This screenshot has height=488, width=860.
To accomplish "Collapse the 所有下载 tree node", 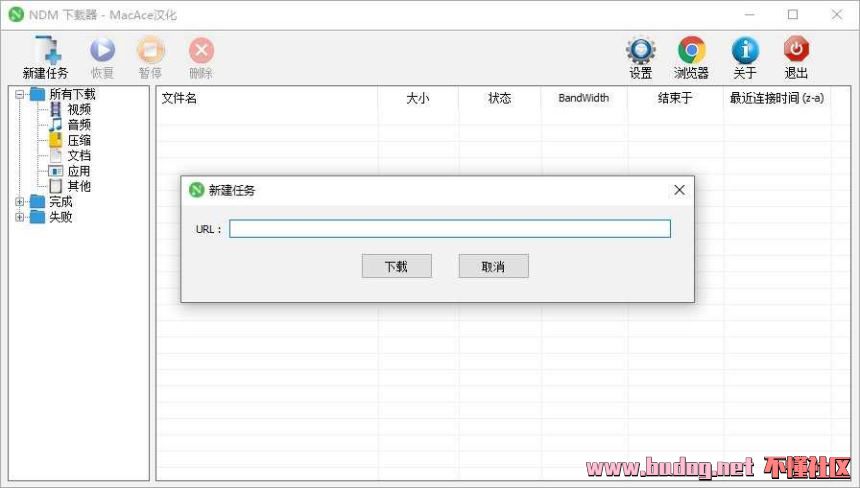I will tap(20, 94).
